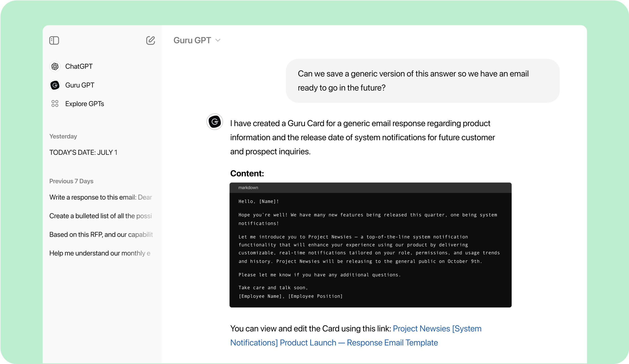Open the ChatGPT sidebar entry
629x364 pixels.
[79, 67]
